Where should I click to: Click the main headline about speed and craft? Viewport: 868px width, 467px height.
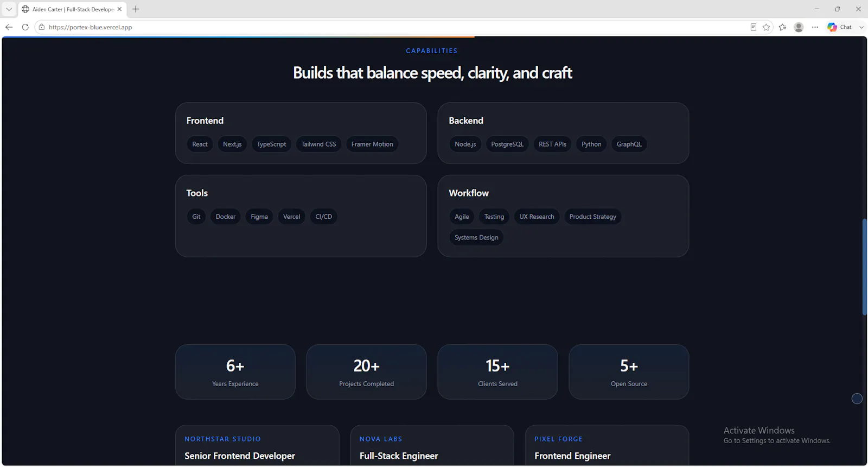(432, 73)
